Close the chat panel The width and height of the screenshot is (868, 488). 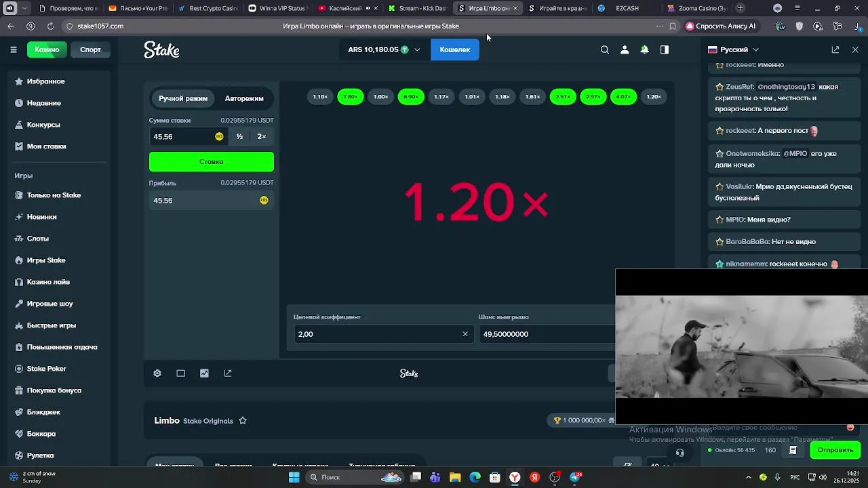[x=855, y=49]
